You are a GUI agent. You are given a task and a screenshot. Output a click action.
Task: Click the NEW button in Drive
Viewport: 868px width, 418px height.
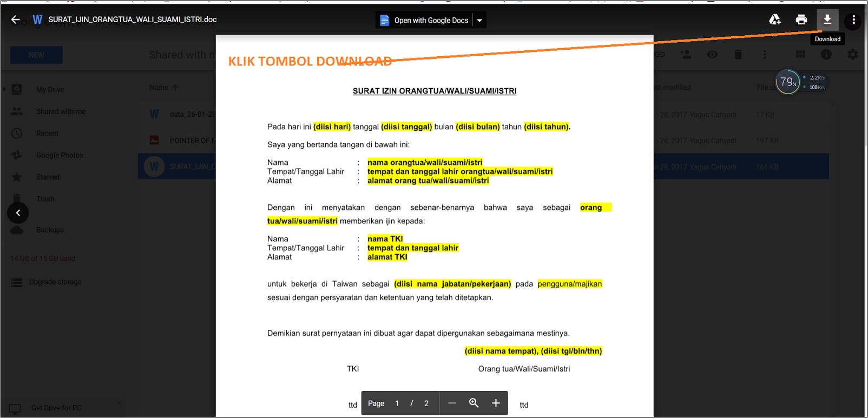36,55
